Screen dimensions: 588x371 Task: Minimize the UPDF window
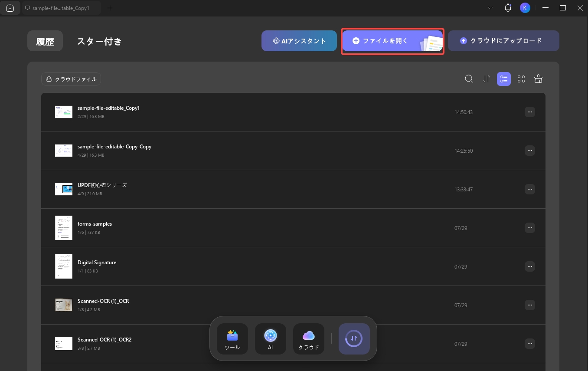pyautogui.click(x=546, y=8)
